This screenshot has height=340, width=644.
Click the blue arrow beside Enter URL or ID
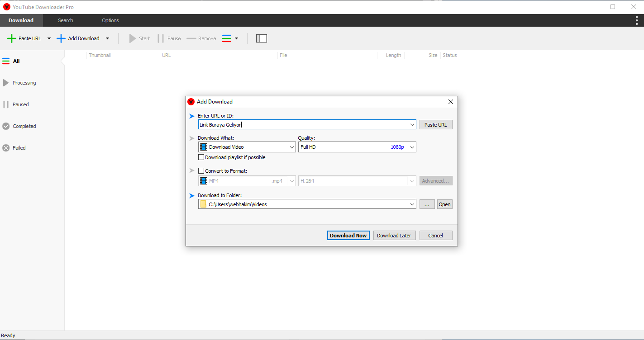tap(192, 116)
